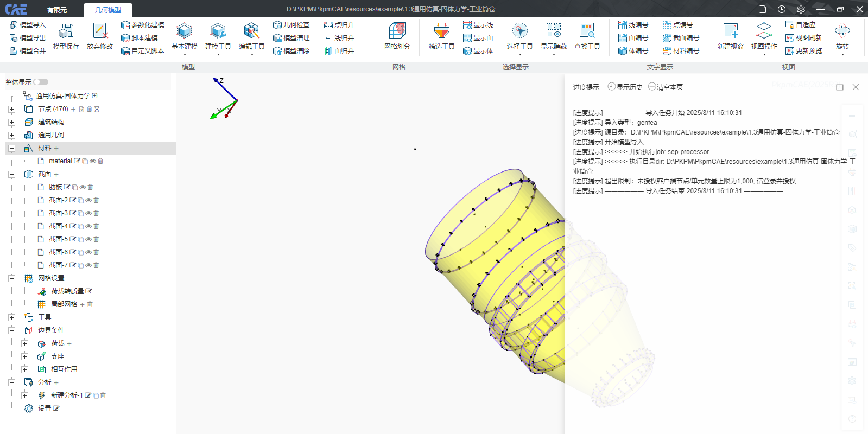Image resolution: width=868 pixels, height=434 pixels.
Task: Open the 筛选工具 filter tool
Action: (441, 31)
